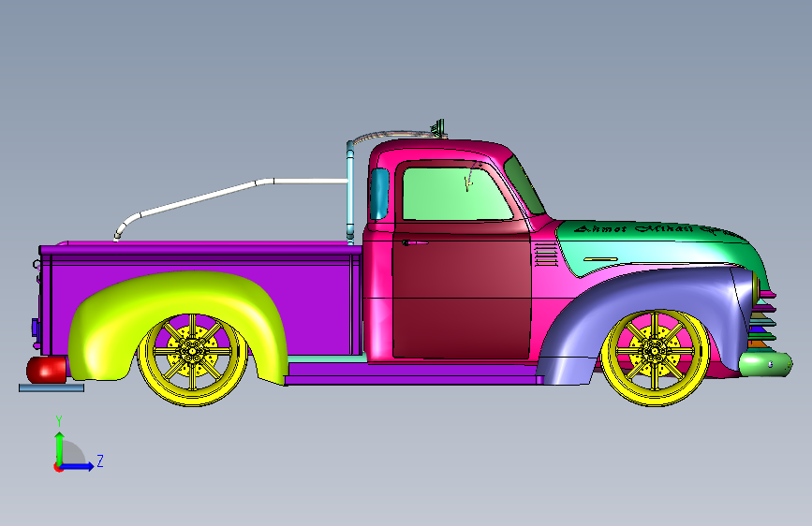Click the blue Z axis of the triad
This screenshot has width=812, height=526.
[78, 466]
